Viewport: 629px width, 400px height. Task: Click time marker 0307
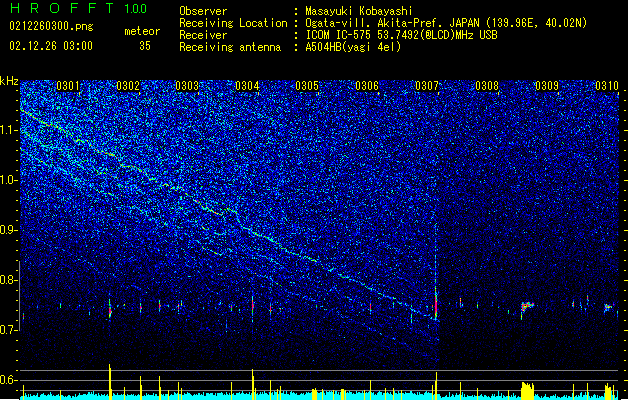click(427, 86)
